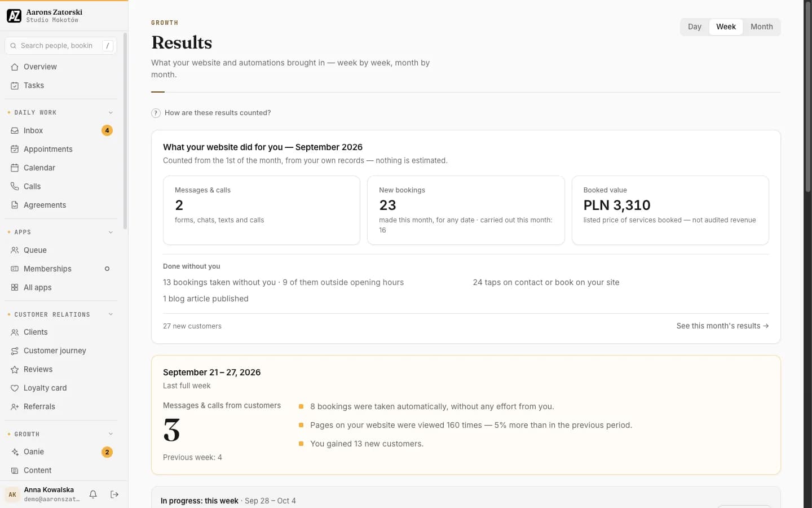The width and height of the screenshot is (812, 508).
Task: Collapse the Growth sidebar section
Action: point(111,434)
